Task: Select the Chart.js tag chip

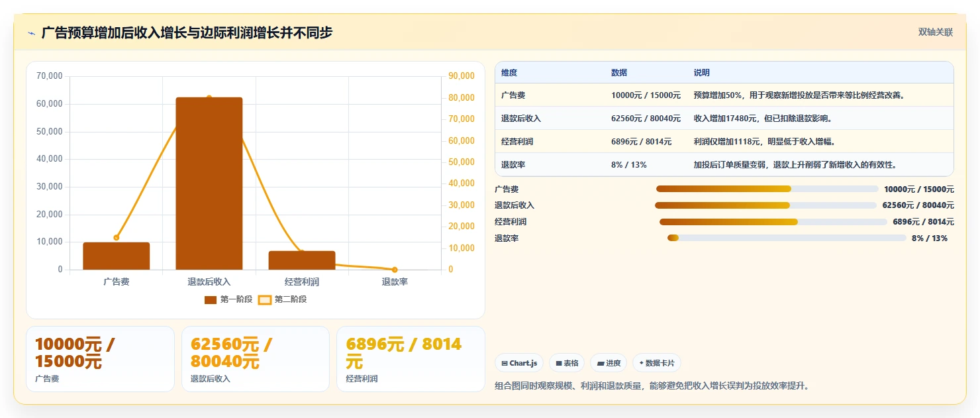Action: tap(519, 363)
